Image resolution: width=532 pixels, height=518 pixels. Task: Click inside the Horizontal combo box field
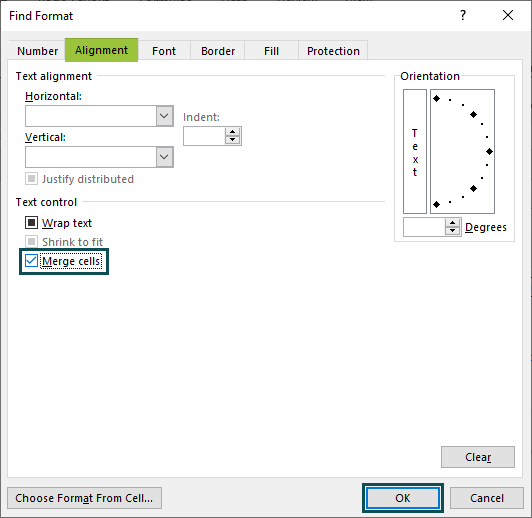pyautogui.click(x=91, y=116)
